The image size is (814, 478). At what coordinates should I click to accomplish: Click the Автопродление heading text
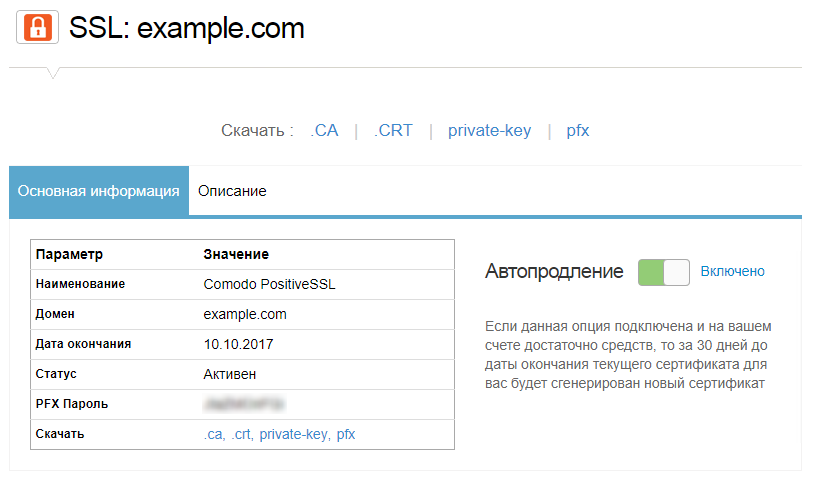554,271
